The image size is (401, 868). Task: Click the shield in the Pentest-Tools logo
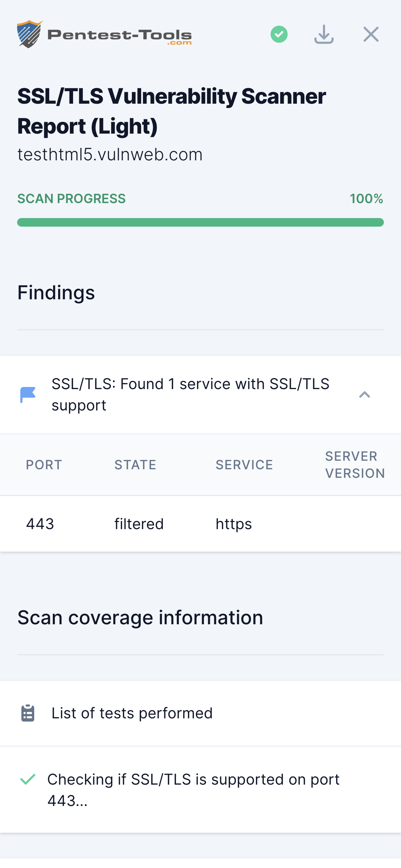pyautogui.click(x=30, y=35)
